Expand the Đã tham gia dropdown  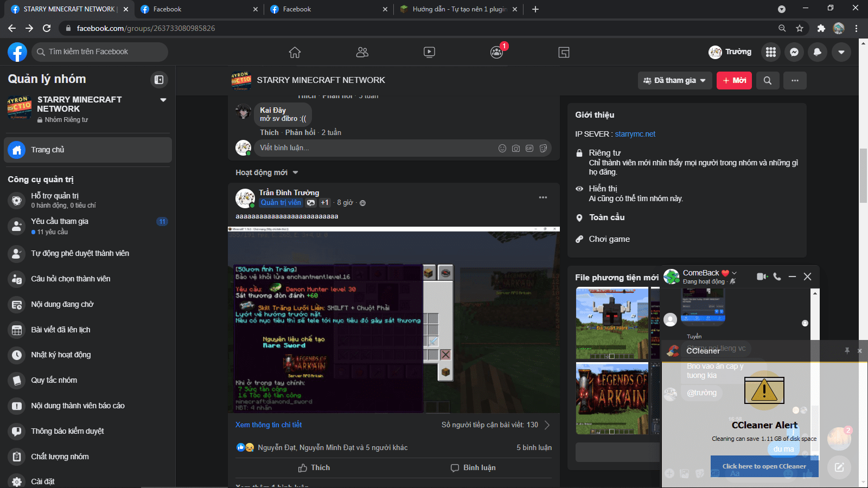[x=675, y=80]
